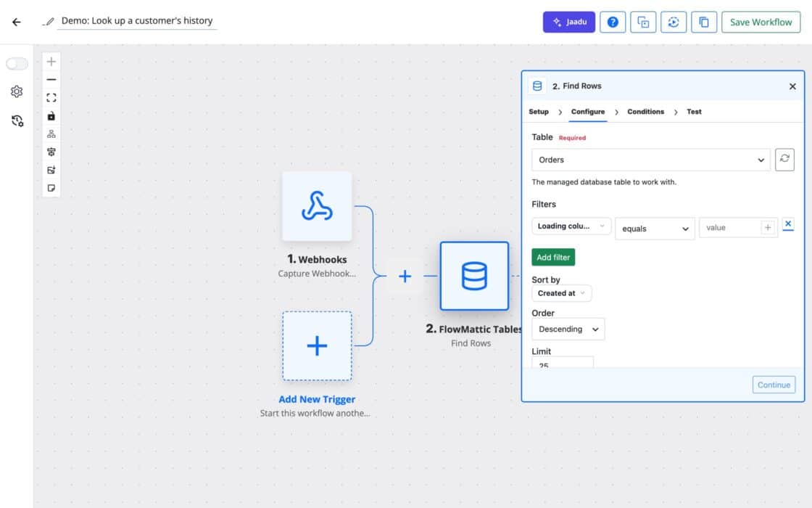Switch to the Setup tab
This screenshot has height=508, width=812.
pos(539,112)
